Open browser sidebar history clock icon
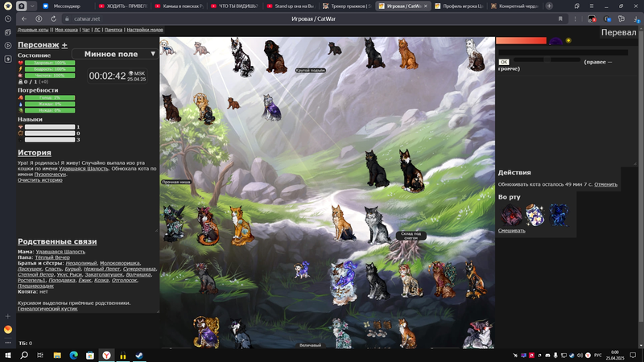The height and width of the screenshot is (362, 644). click(8, 19)
